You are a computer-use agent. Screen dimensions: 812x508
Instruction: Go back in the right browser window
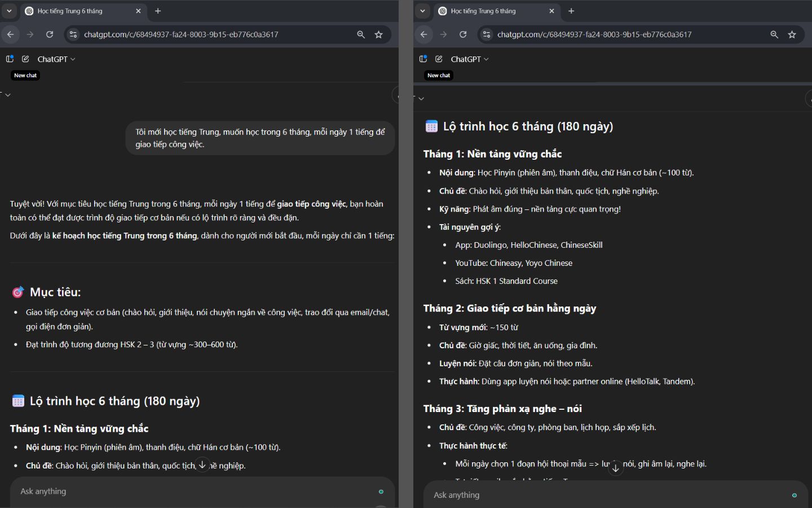[x=424, y=34]
